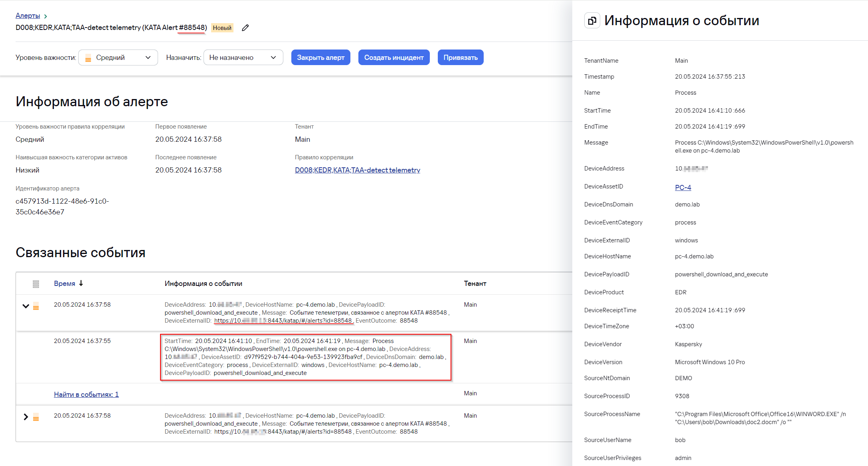The width and height of the screenshot is (868, 466).
Task: Click the Новый status badge
Action: (222, 28)
